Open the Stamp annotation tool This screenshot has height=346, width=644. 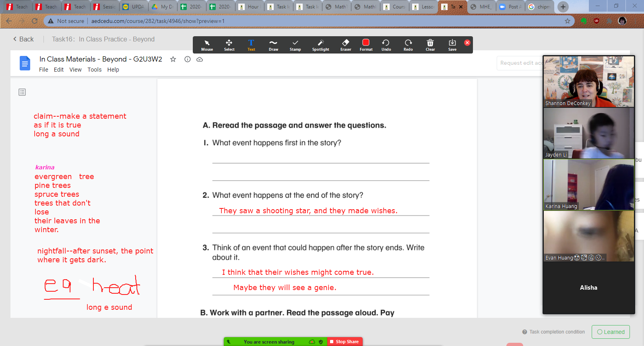click(x=295, y=45)
